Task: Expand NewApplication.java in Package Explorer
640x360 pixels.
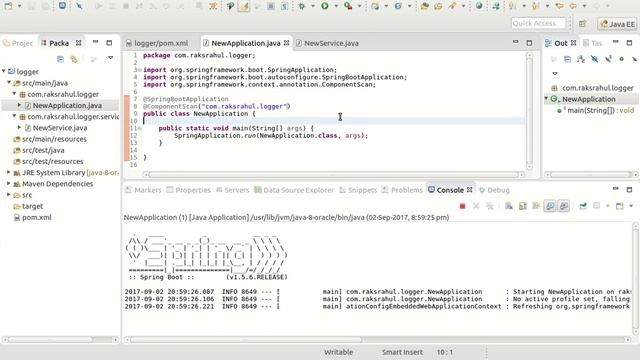Action: point(19,105)
